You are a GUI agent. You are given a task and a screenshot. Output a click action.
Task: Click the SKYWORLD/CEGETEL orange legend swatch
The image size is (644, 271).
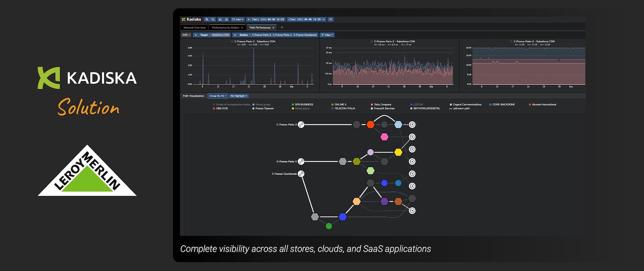point(411,108)
